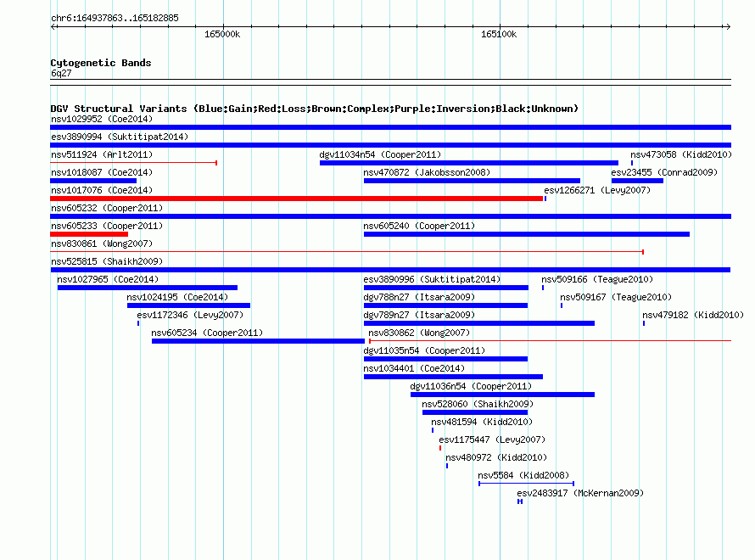The width and height of the screenshot is (755, 560).
Task: Click the blue bar under nsv470872
Action: click(472, 181)
